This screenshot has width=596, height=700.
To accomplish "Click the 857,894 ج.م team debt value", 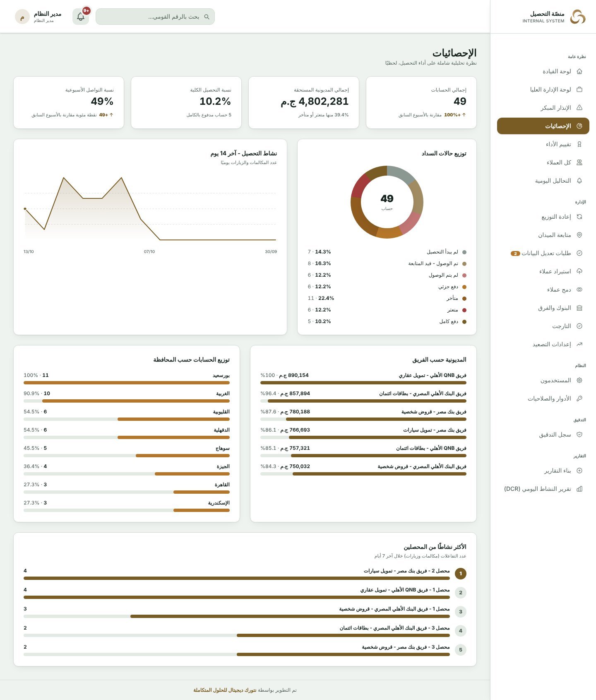I will point(295,393).
